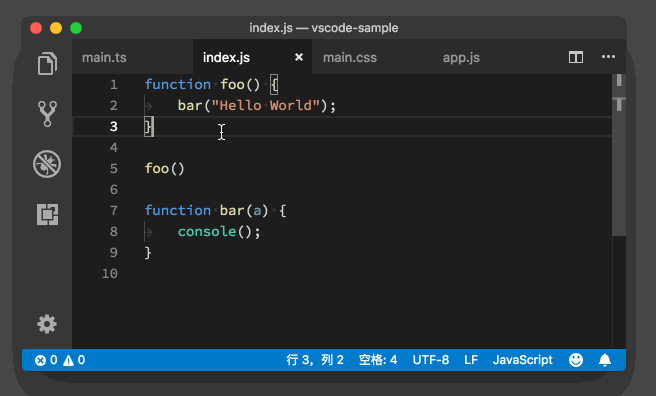
Task: Click the feedback smiley in status bar
Action: click(576, 360)
